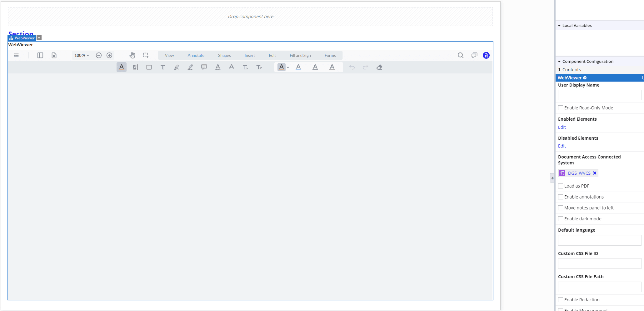This screenshot has width=644, height=311.
Task: Click Edit under Enabled Elements
Action: [562, 127]
